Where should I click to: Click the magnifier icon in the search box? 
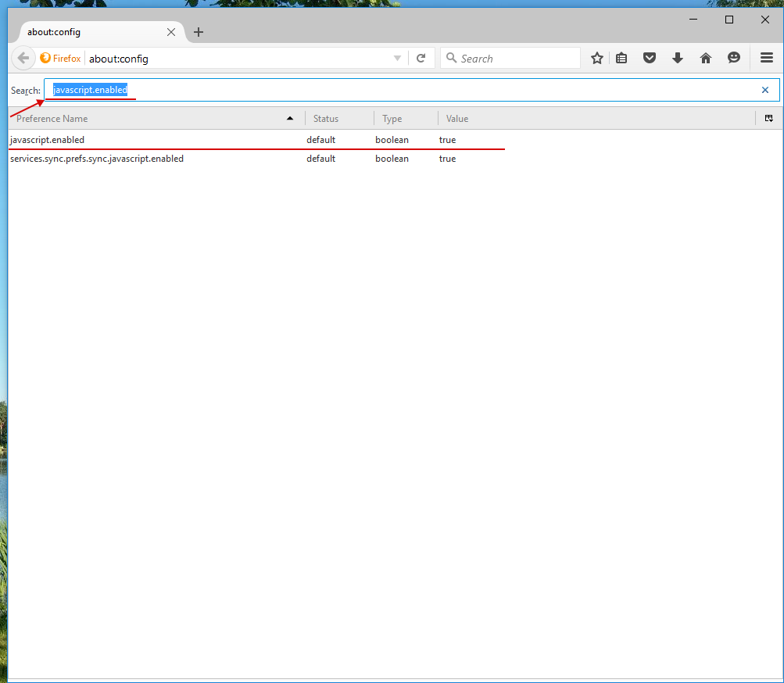[452, 58]
